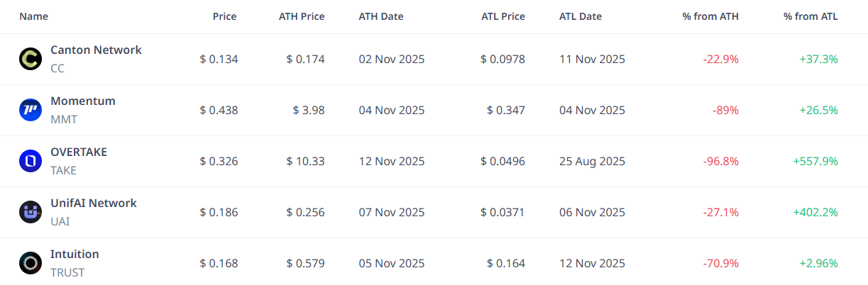Click the OVERTAKE coin logo

[x=31, y=161]
